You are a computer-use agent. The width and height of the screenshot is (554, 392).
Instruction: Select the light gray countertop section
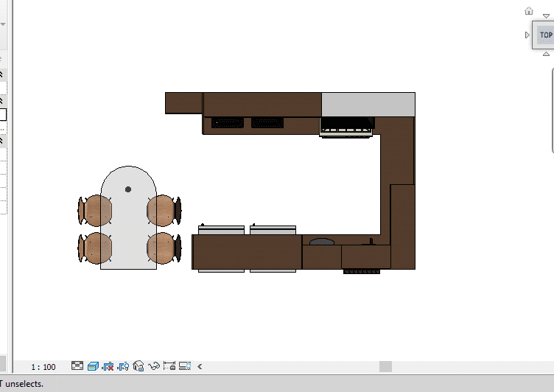coord(368,104)
